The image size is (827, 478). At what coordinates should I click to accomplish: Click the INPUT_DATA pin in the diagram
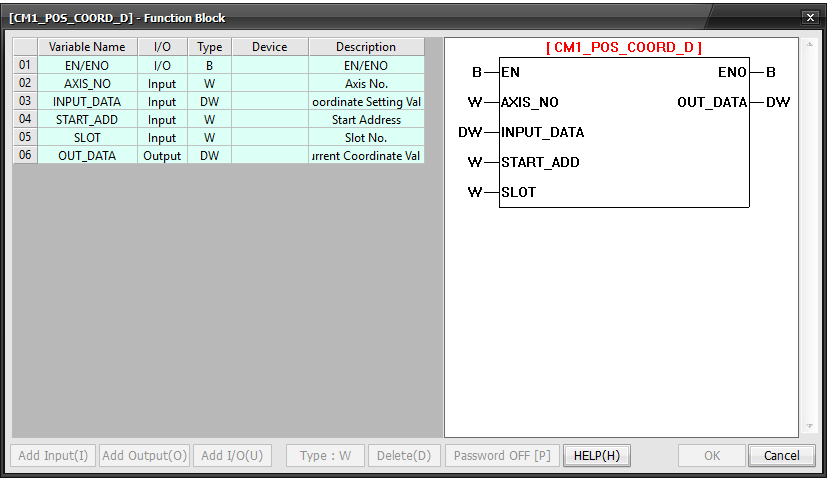(x=543, y=132)
